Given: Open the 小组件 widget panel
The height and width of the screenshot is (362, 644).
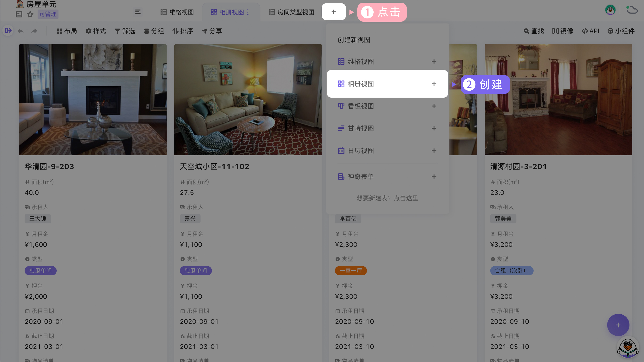Looking at the screenshot, I should (x=621, y=31).
